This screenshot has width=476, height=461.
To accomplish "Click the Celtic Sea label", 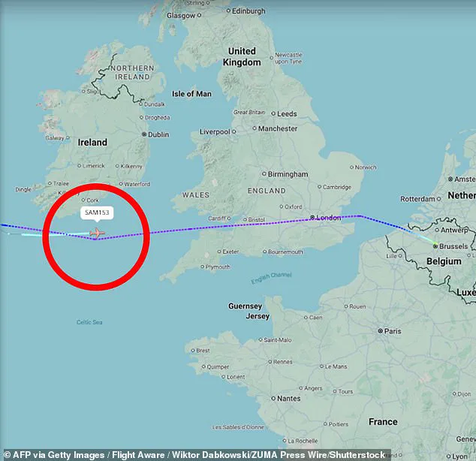I will tap(89, 322).
